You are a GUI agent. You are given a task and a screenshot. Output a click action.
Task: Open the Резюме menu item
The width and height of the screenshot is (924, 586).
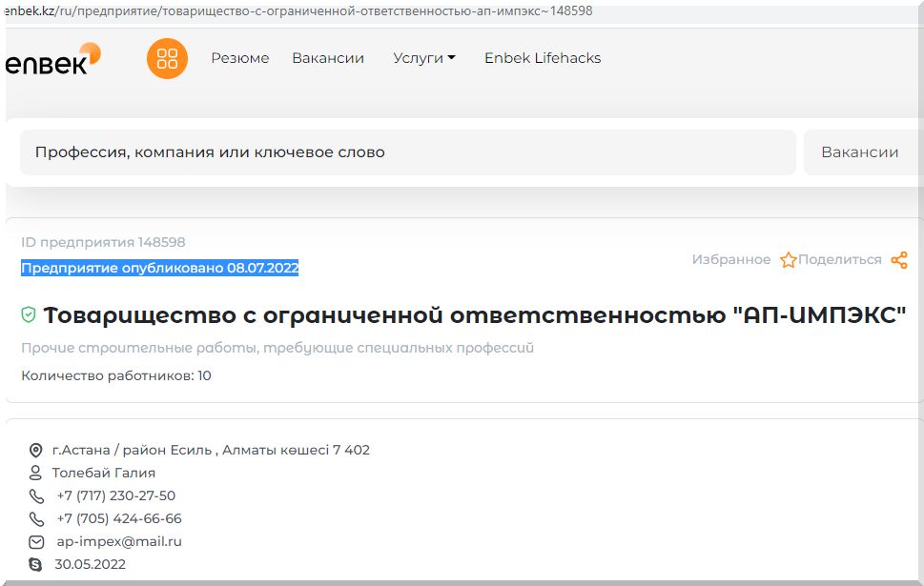point(240,58)
